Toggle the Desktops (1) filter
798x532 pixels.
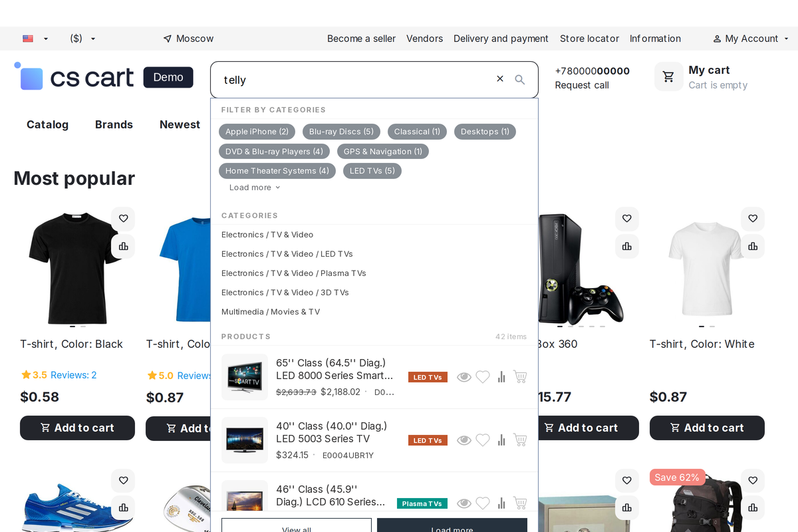pos(485,132)
